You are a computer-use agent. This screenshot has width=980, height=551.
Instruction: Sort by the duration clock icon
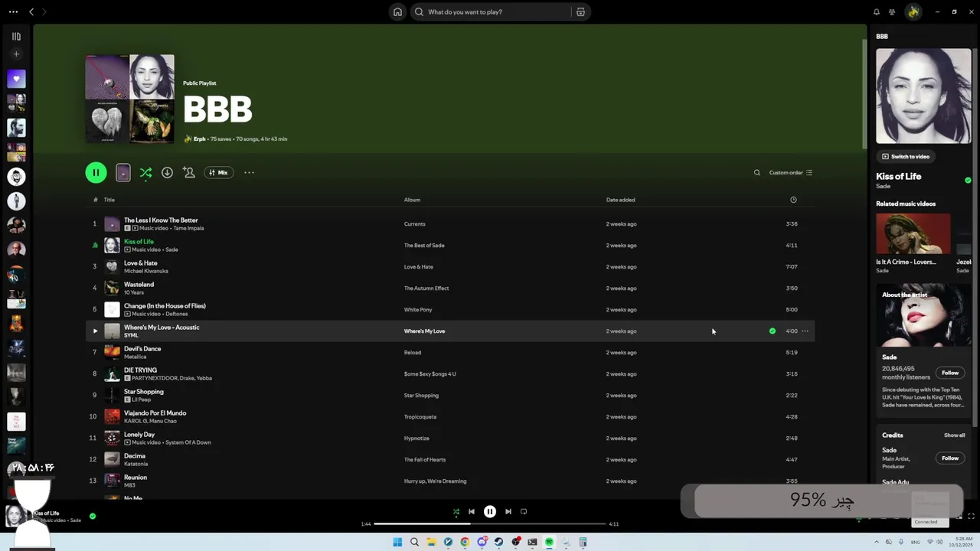[793, 200]
